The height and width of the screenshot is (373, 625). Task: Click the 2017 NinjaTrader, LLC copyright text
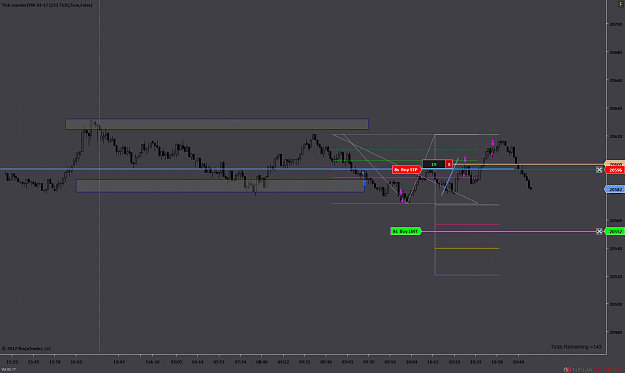pyautogui.click(x=27, y=349)
